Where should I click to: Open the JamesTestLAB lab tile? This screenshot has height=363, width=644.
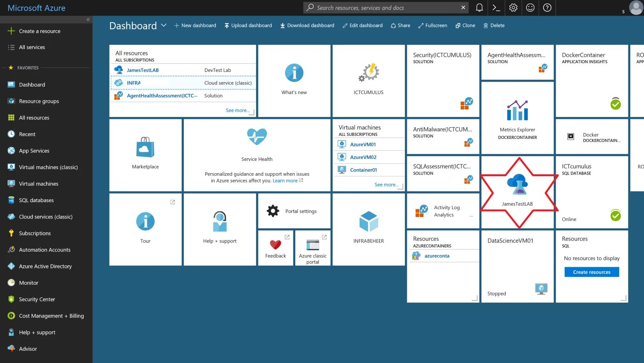pyautogui.click(x=517, y=192)
